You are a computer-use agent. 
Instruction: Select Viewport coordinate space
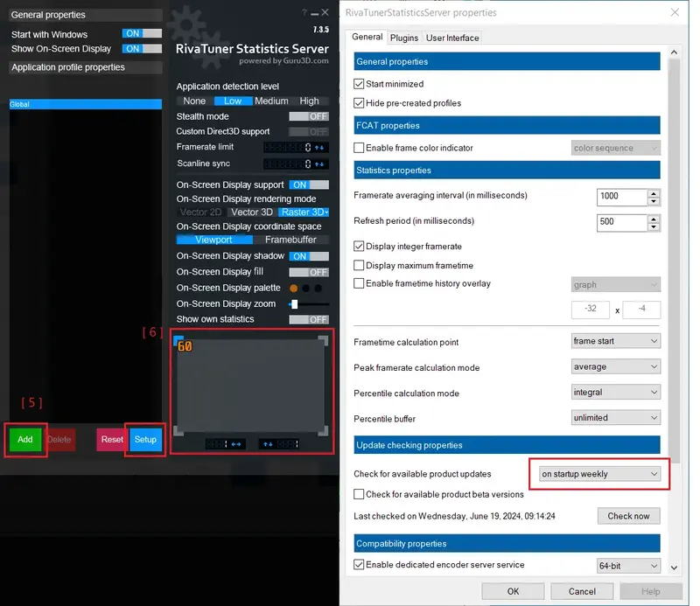tap(214, 240)
